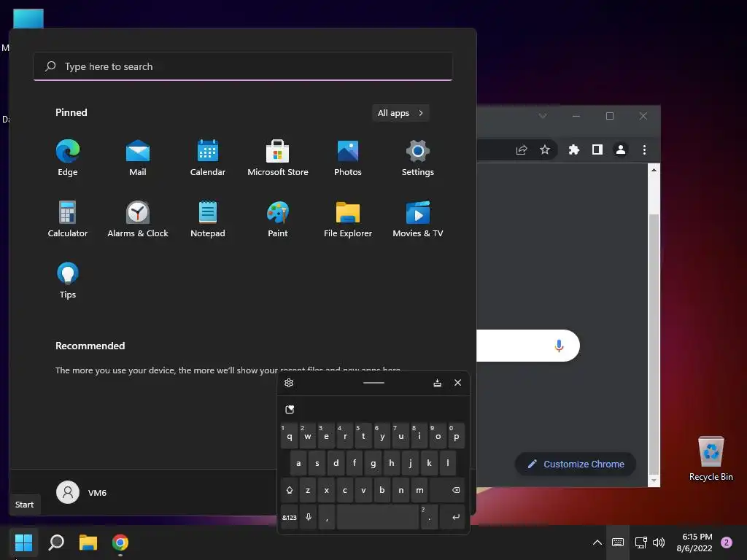Tap the Shift key on touch keyboard

point(289,490)
